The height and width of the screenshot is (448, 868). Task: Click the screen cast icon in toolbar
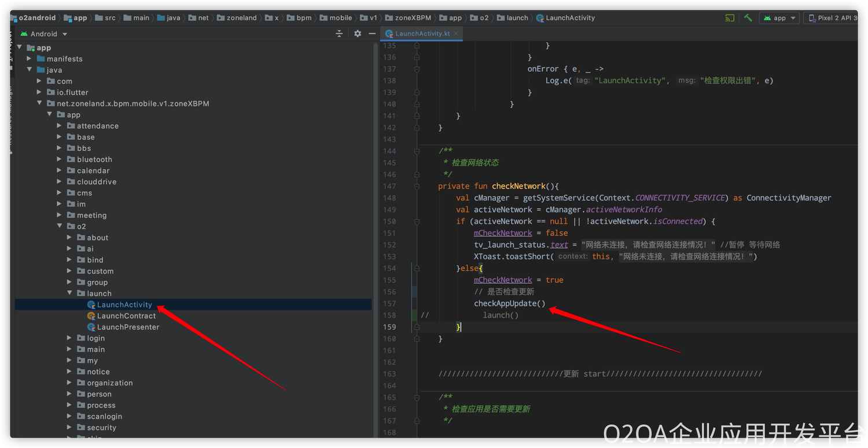730,18
